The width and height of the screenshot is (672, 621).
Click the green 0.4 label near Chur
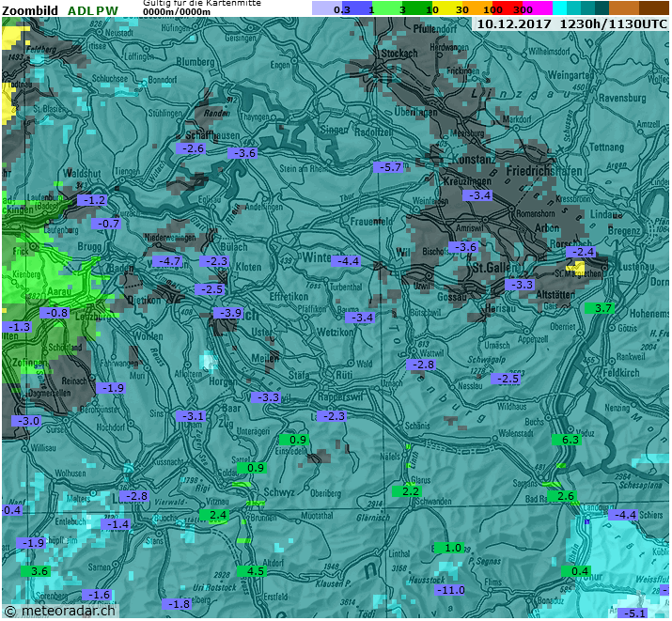tap(576, 571)
